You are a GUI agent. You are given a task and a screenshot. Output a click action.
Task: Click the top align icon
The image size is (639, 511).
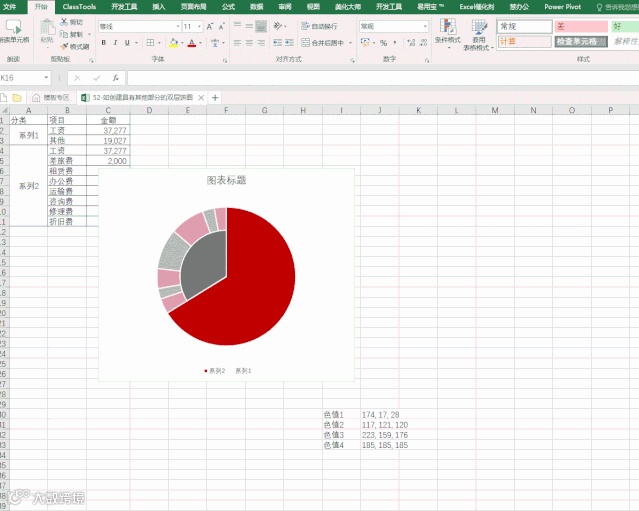(x=237, y=26)
